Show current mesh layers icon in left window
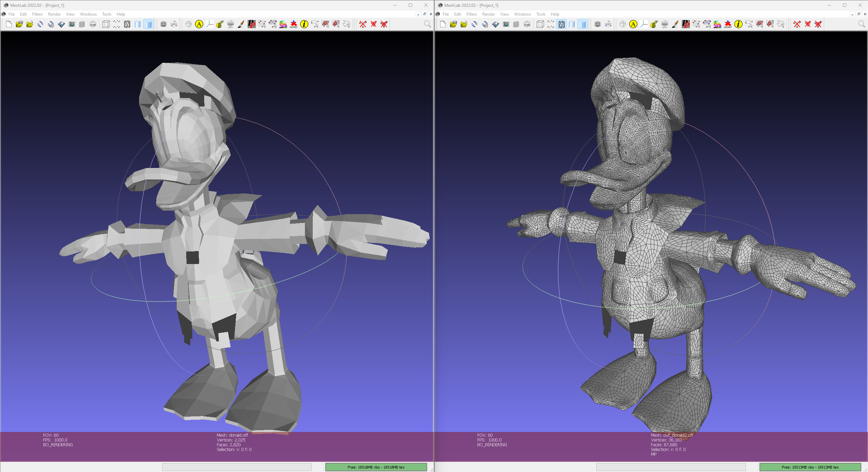This screenshot has width=868, height=472. [x=163, y=24]
